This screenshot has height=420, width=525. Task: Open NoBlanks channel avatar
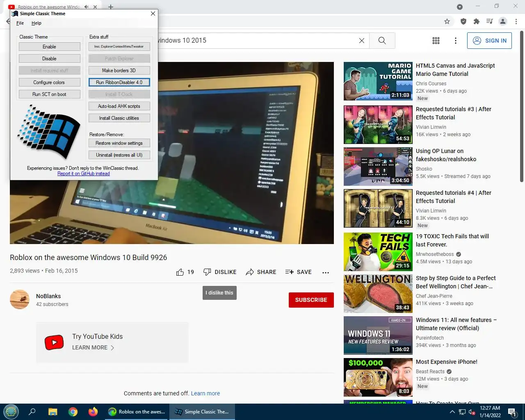point(20,299)
